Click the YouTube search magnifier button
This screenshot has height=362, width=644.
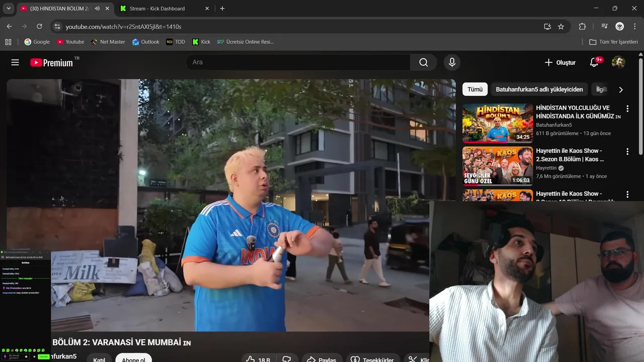pyautogui.click(x=424, y=62)
